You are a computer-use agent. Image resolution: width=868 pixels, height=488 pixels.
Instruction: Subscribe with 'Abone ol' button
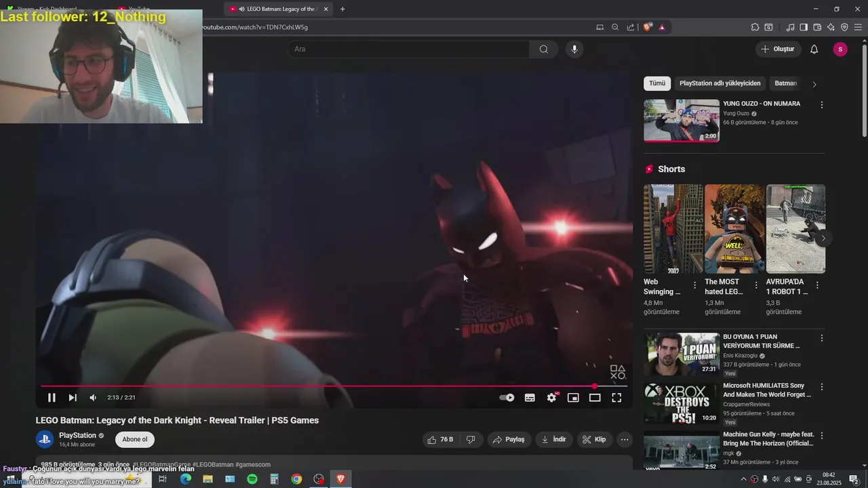point(135,439)
